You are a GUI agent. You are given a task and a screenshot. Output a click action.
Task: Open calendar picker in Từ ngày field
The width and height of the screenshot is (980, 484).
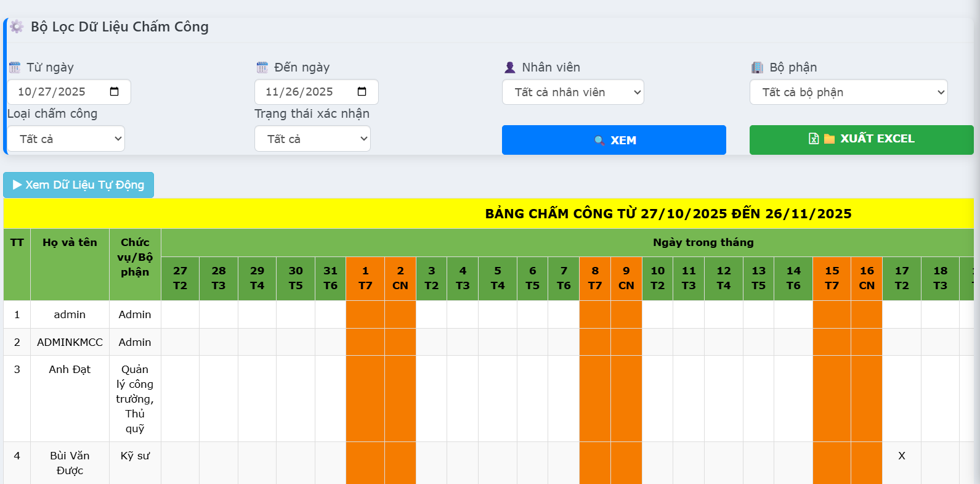tap(115, 92)
